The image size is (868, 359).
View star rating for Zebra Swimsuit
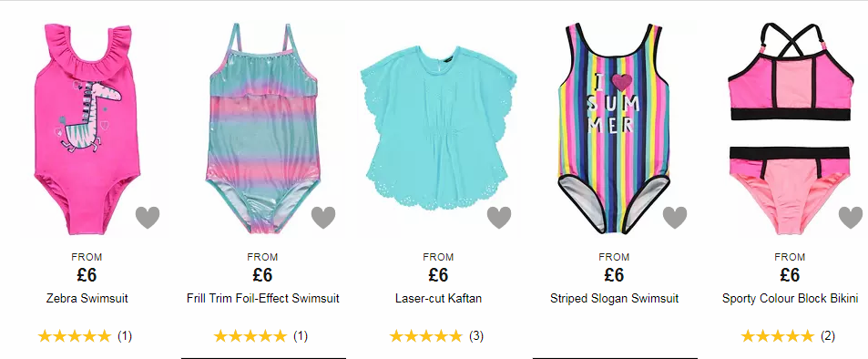[74, 335]
